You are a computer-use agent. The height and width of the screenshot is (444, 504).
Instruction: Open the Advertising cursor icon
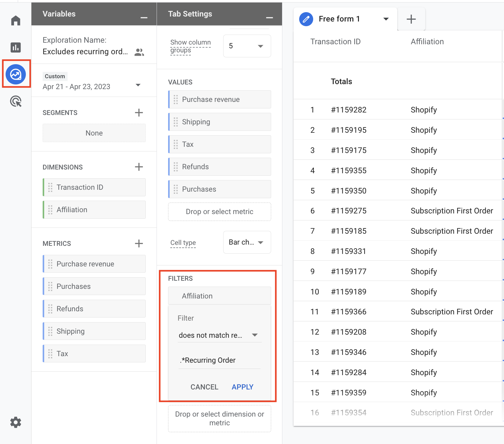pyautogui.click(x=16, y=101)
